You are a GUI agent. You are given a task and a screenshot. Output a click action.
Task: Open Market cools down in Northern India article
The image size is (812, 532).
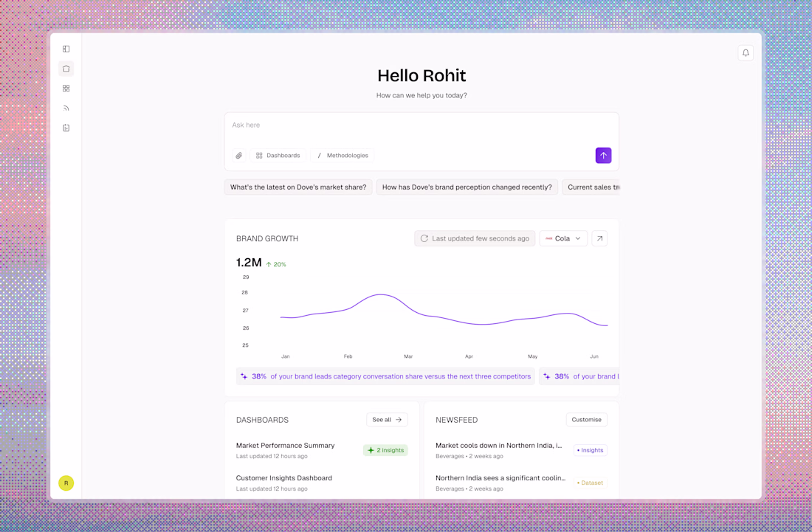[x=499, y=446]
